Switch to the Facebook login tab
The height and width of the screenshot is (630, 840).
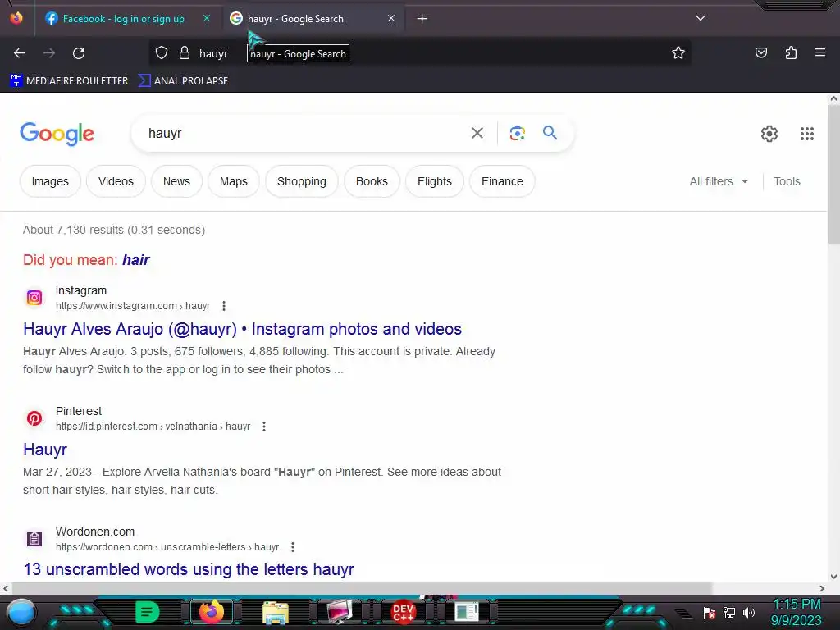pos(123,19)
